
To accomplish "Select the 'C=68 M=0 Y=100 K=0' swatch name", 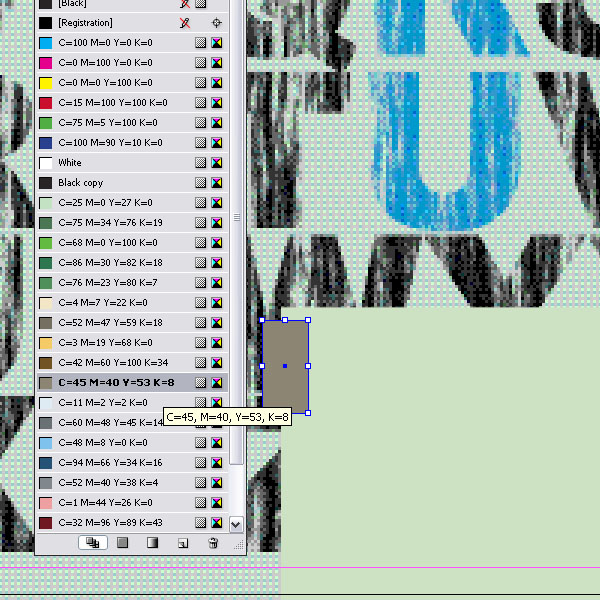I will click(x=108, y=243).
